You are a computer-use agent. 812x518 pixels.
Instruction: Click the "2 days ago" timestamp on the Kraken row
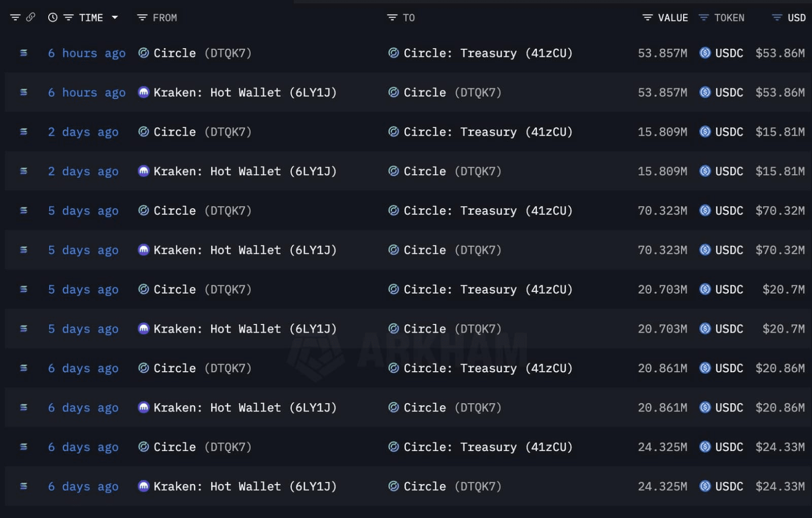(x=83, y=171)
